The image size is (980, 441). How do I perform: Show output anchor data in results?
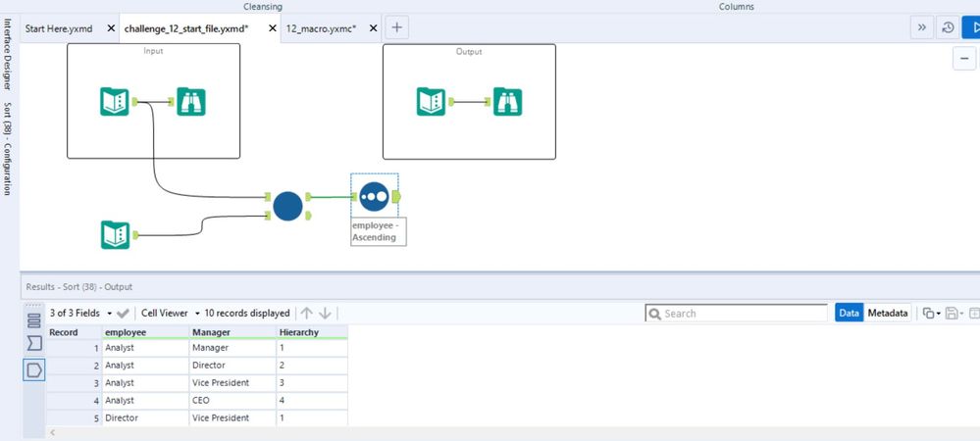pos(34,369)
